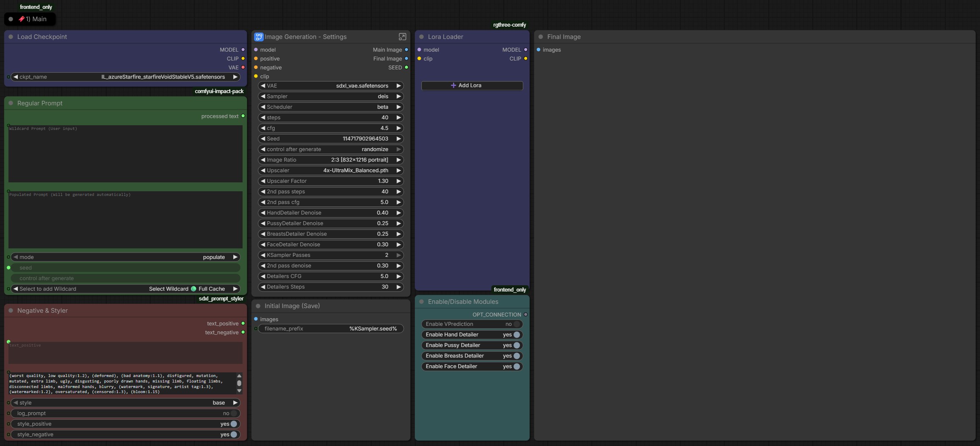
Task: Adjust the 2nd pass denoise value
Action: (331, 266)
